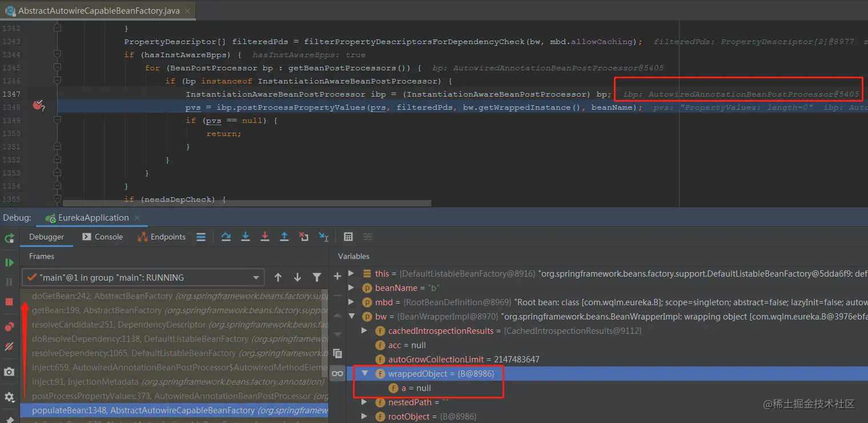
Task: Expand the nestedPath field
Action: coord(364,402)
